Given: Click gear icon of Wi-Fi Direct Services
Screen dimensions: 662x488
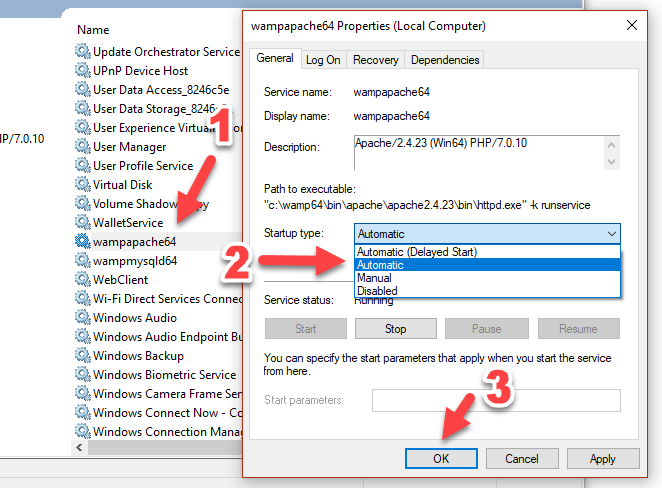Looking at the screenshot, I should tap(83, 298).
